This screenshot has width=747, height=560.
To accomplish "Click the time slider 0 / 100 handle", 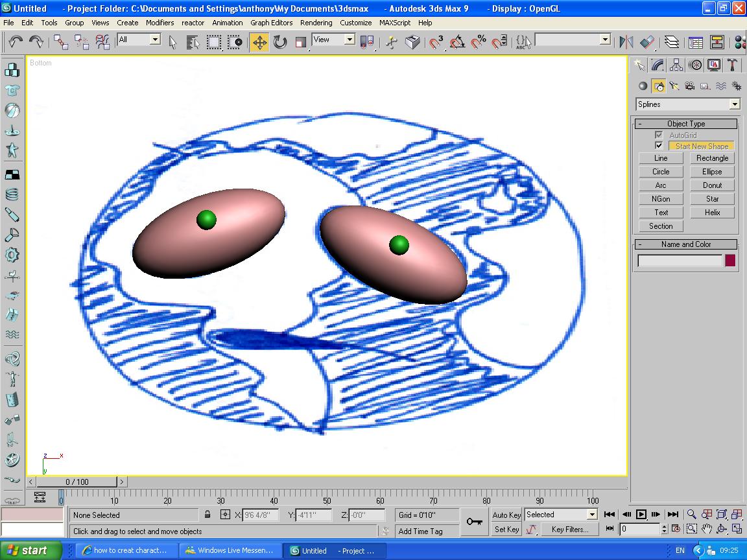I will point(77,482).
